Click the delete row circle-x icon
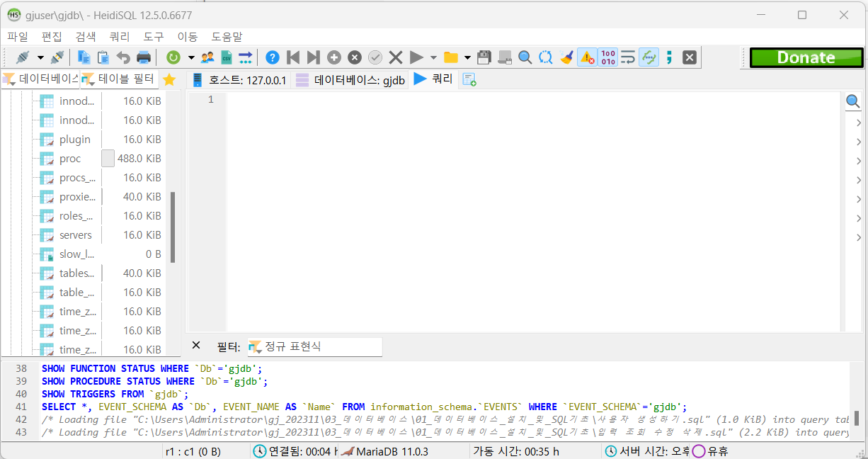This screenshot has height=459, width=868. [x=355, y=57]
